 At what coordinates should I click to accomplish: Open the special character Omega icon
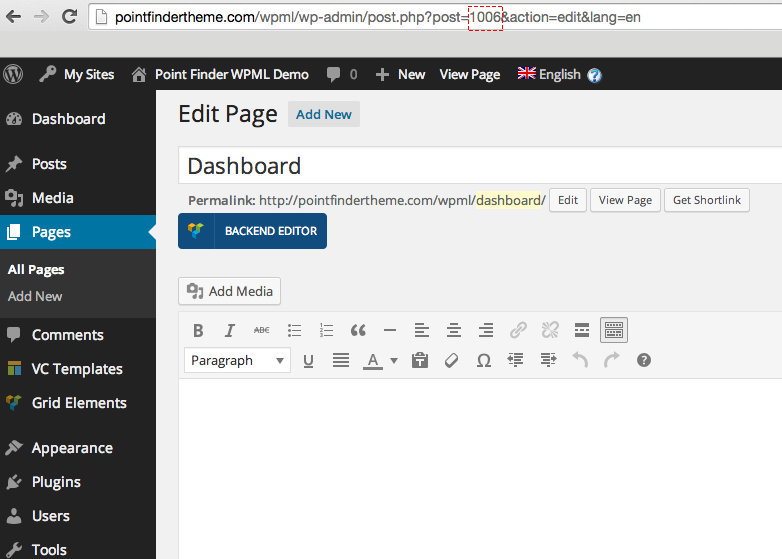pyautogui.click(x=484, y=360)
